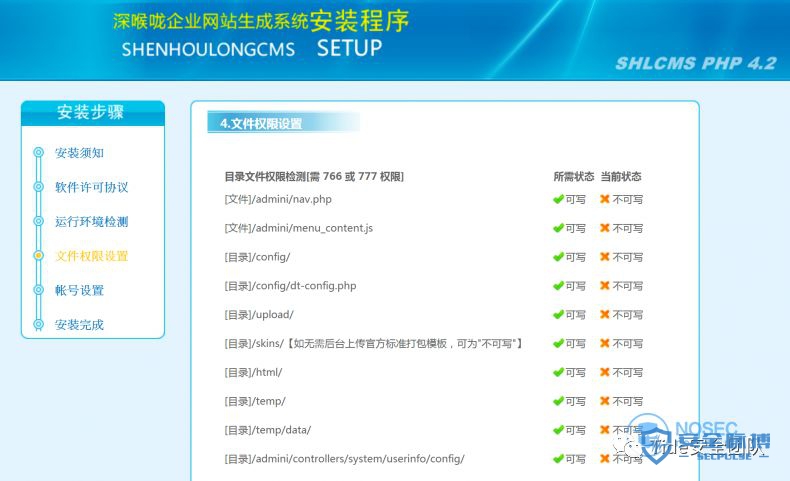The width and height of the screenshot is (790, 481).
Task: Click the 帐号设置 step bullet icon
Action: click(38, 290)
